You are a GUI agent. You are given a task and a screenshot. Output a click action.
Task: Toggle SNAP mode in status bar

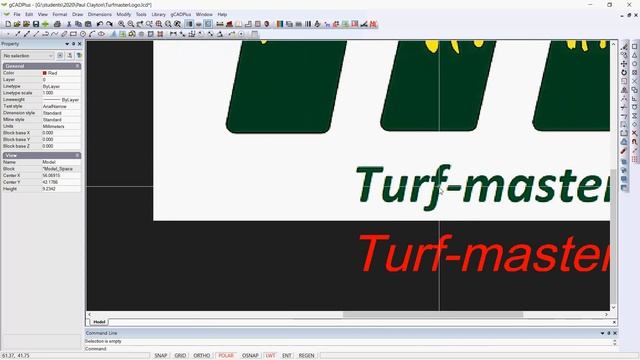[161, 356]
